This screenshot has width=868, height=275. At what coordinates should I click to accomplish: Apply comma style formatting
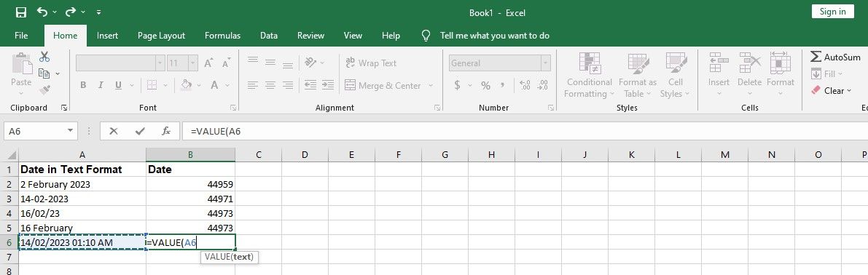coord(503,85)
